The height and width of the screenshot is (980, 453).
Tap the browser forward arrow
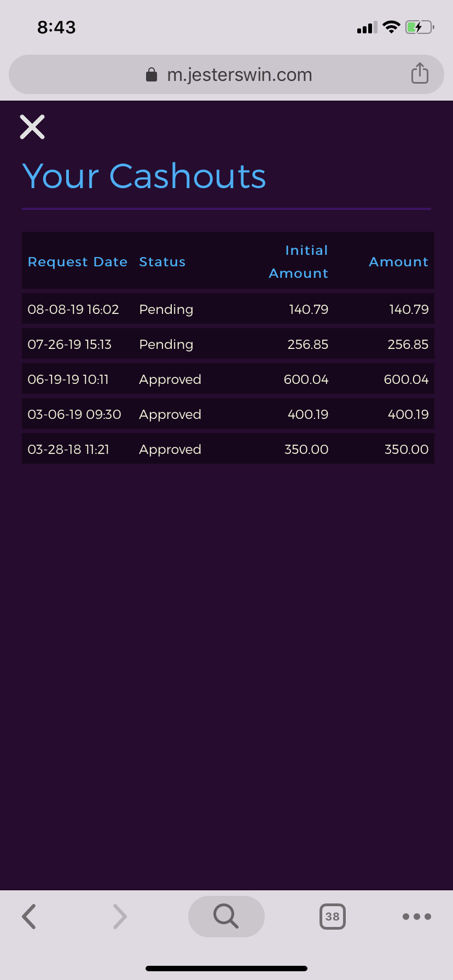119,916
